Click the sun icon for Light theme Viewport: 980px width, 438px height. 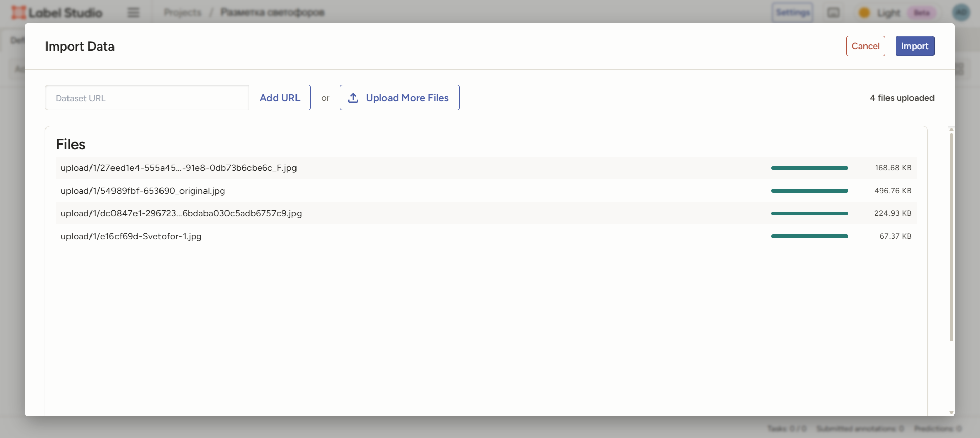864,13
